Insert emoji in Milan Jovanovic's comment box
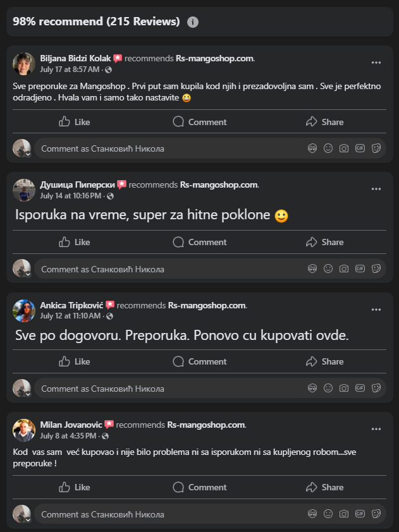Screen dimensions: 399x532 (x=328, y=514)
